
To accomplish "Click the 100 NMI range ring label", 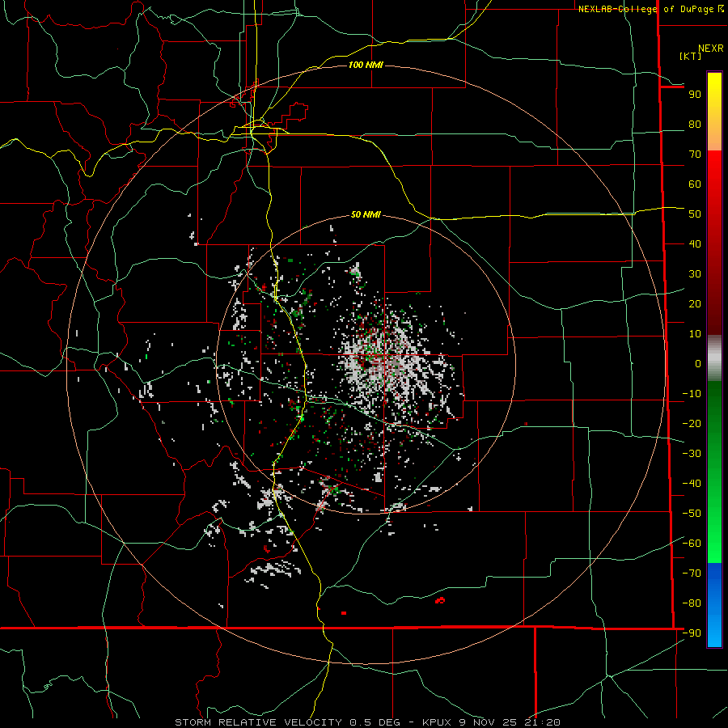I will [x=366, y=65].
